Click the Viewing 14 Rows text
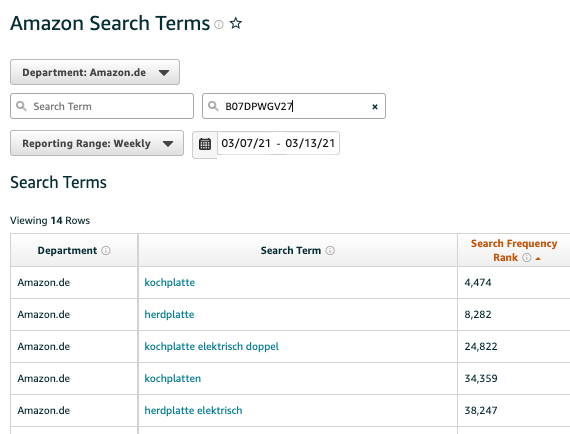Image resolution: width=570 pixels, height=434 pixels. click(50, 221)
